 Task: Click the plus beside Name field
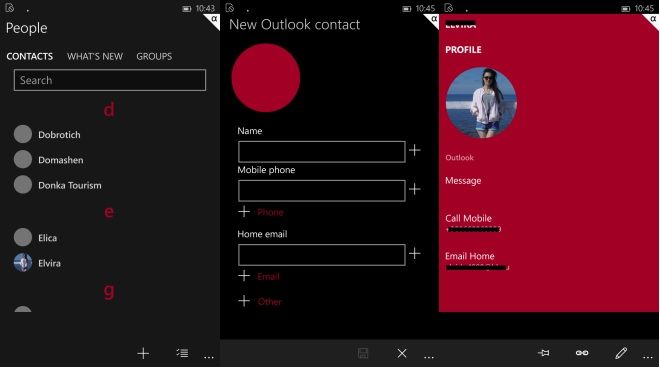pos(415,150)
